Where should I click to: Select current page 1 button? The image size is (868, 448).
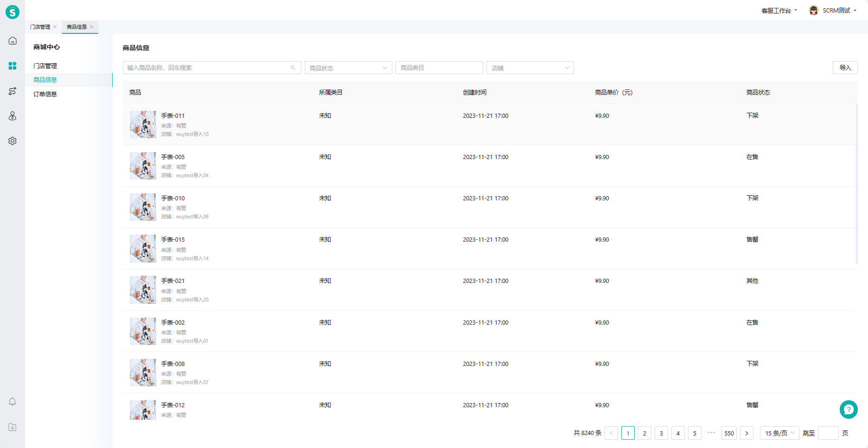628,433
